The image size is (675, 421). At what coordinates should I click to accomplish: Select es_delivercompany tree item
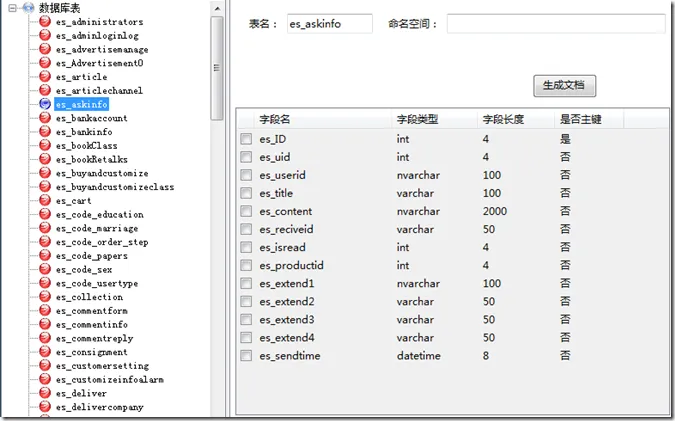pos(99,407)
